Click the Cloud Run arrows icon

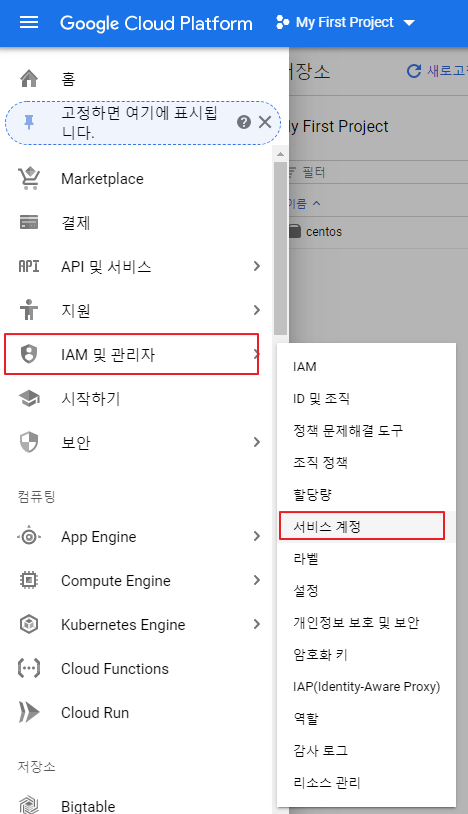29,712
